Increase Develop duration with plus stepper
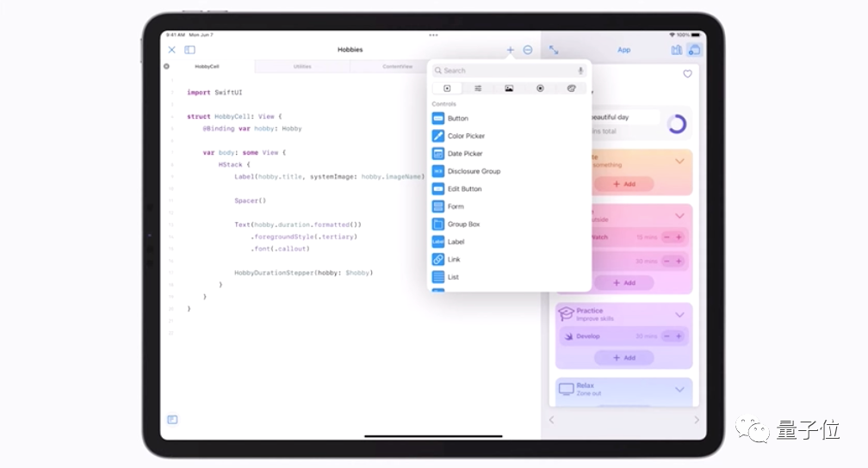 pos(679,336)
